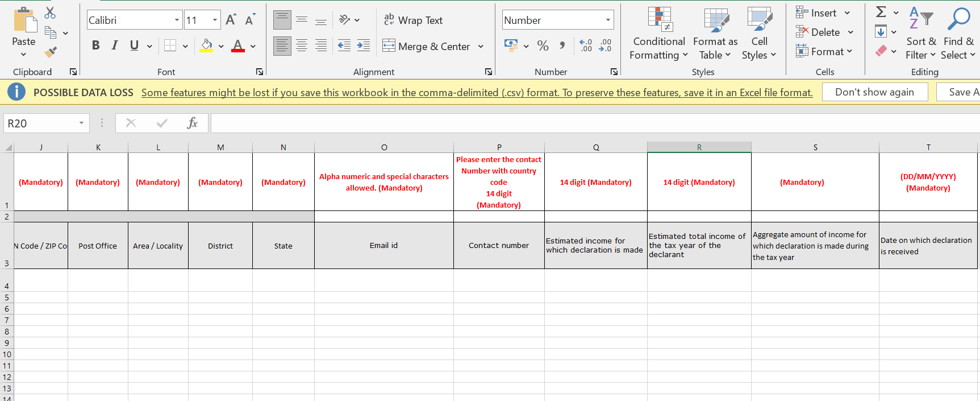The height and width of the screenshot is (401, 980).
Task: Toggle Italic formatting
Action: click(x=115, y=46)
